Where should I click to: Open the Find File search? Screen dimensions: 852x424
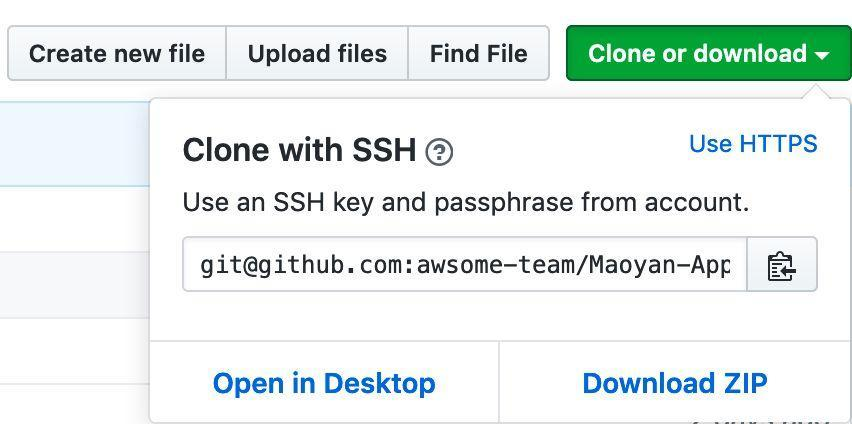pos(479,53)
